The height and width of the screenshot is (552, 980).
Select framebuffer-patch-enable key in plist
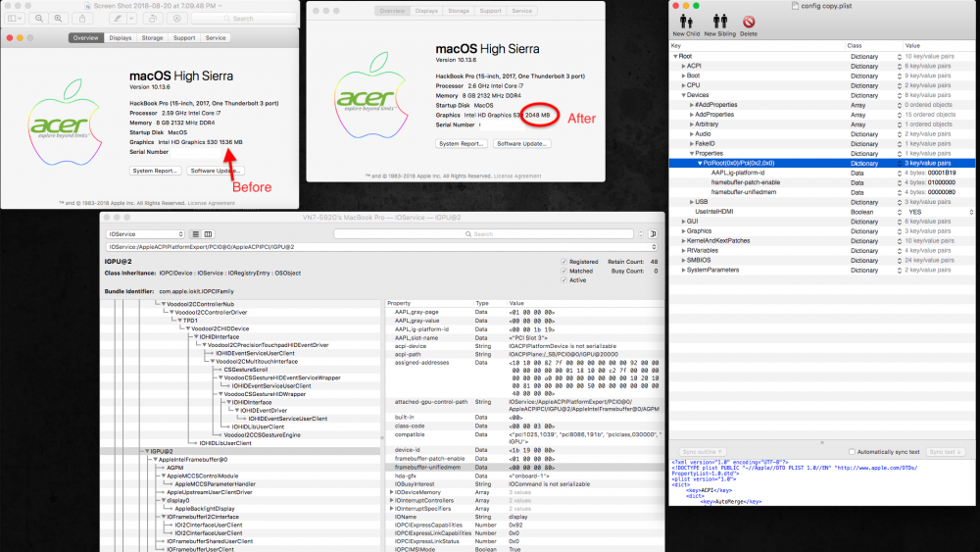(x=745, y=182)
